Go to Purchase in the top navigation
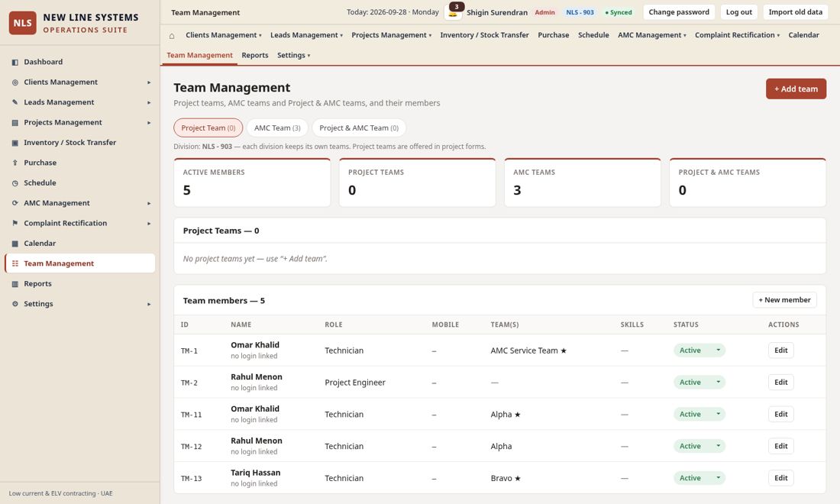 554,35
